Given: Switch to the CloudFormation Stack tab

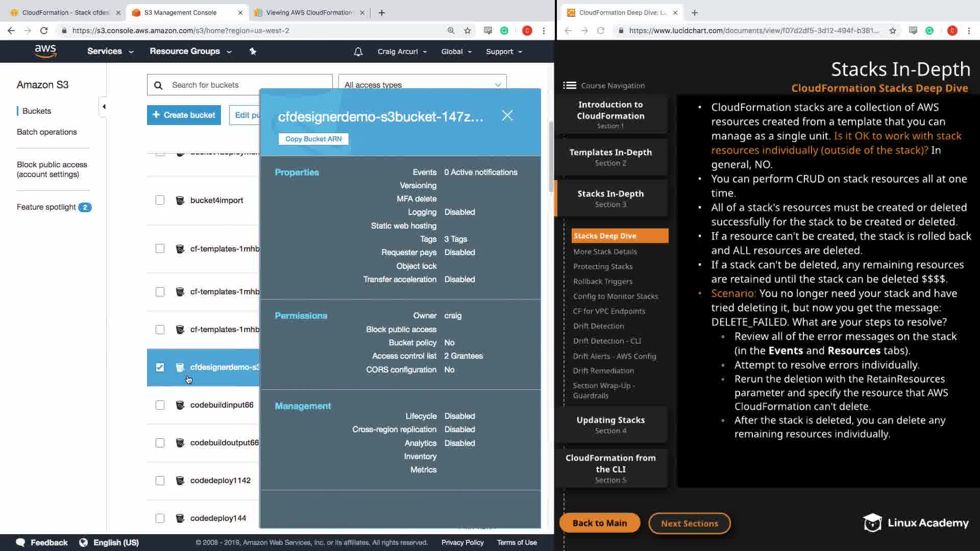Looking at the screenshot, I should click(64, 12).
